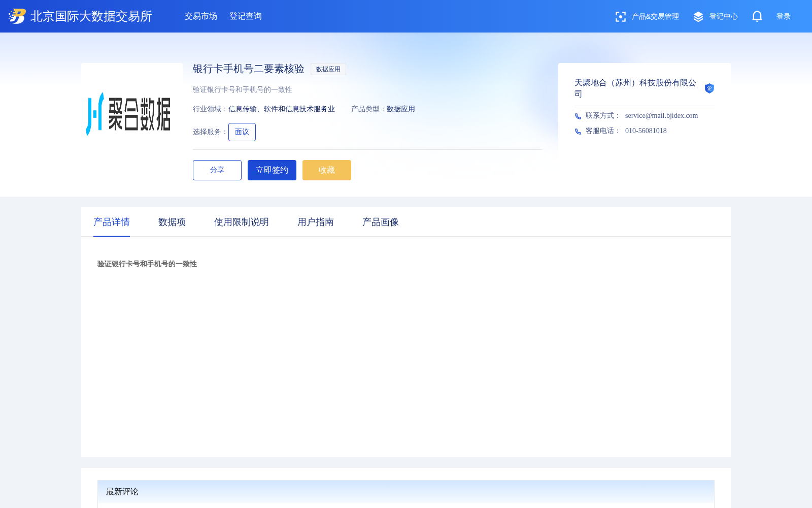Click the Beijing Data Exchange logo icon
The height and width of the screenshot is (508, 812).
tap(17, 16)
